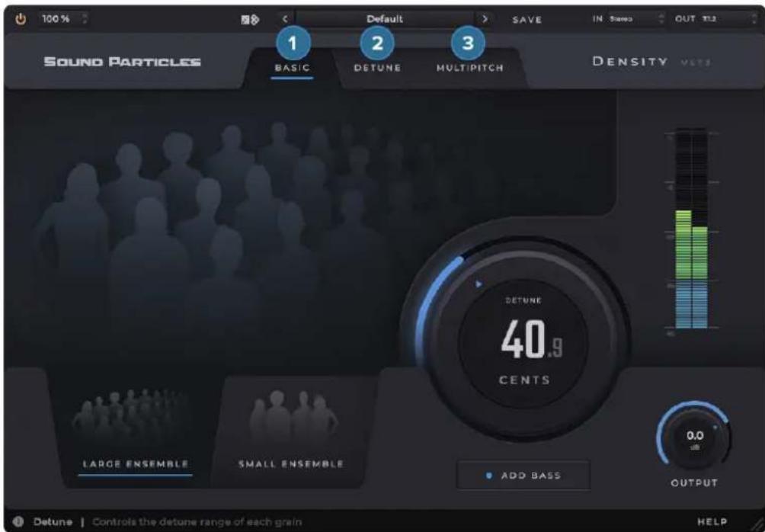Click the OUTPUT gain knob
Viewport: 765px width, 532px height.
point(695,436)
